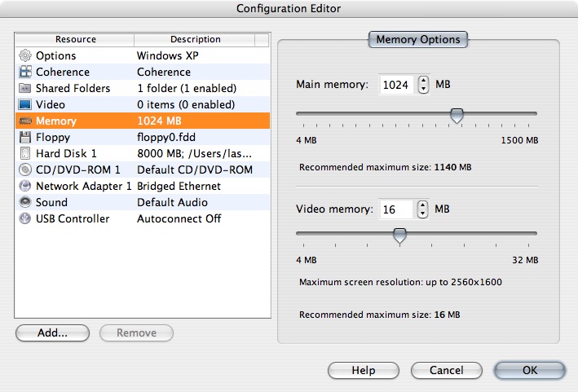Click the Memory Options tab header
578x392 pixels.
click(418, 39)
